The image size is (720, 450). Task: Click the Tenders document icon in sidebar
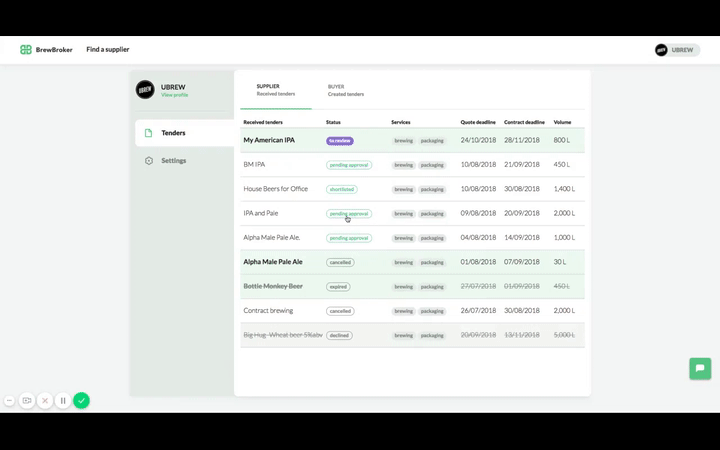coord(149,133)
